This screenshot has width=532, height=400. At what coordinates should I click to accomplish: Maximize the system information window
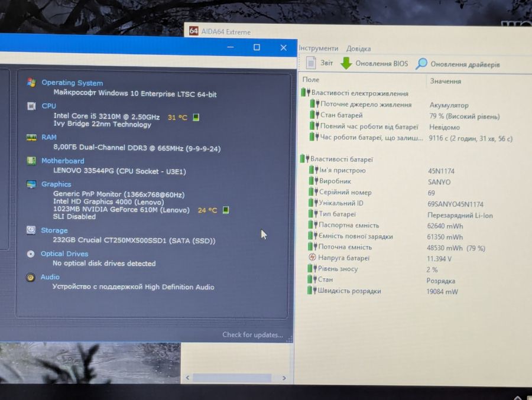[x=257, y=47]
